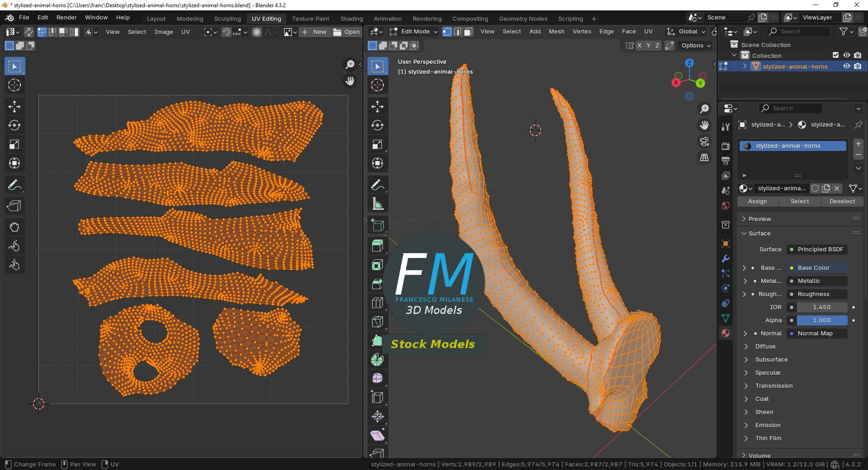This screenshot has width=868, height=470.
Task: Open the Material properties tab
Action: (726, 333)
